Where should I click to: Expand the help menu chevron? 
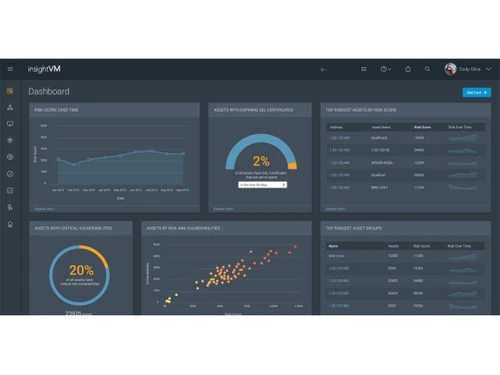pyautogui.click(x=389, y=69)
